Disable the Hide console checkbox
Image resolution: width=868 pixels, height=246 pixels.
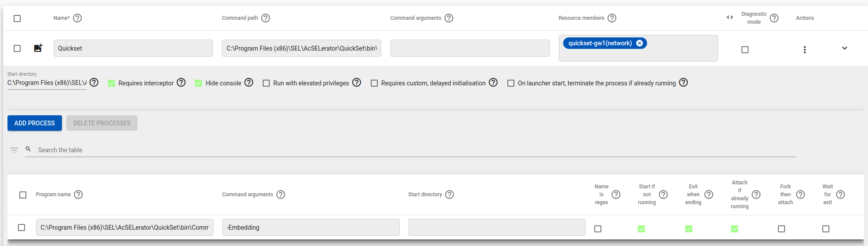(x=199, y=83)
